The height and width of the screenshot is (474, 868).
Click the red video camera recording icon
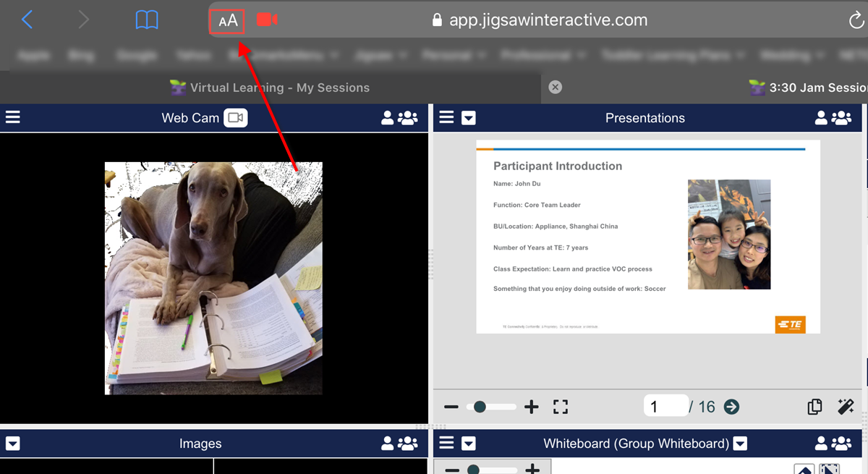tap(267, 20)
